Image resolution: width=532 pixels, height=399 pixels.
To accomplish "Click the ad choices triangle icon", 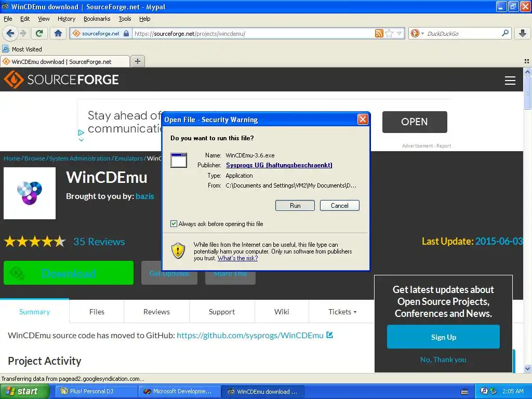I will click(81, 132).
